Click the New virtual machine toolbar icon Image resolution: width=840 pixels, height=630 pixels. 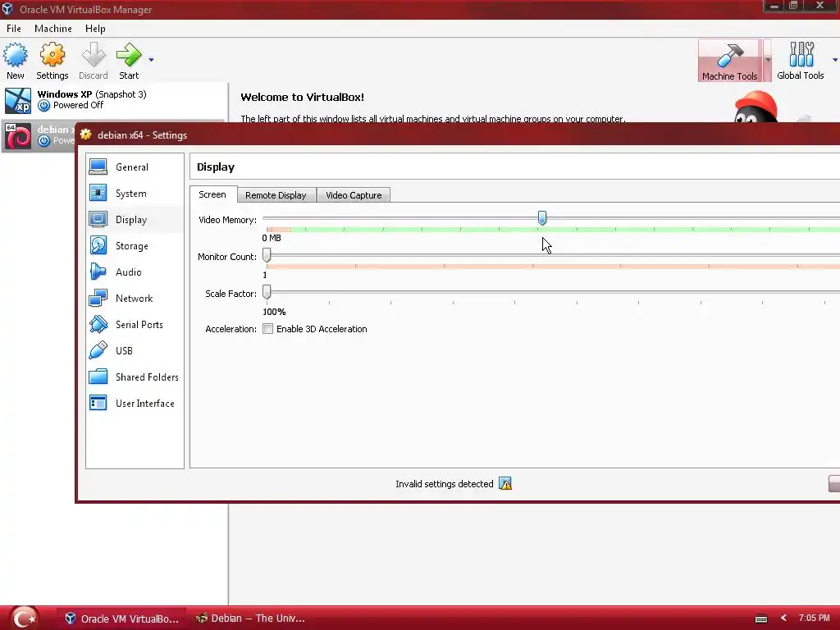(15, 61)
